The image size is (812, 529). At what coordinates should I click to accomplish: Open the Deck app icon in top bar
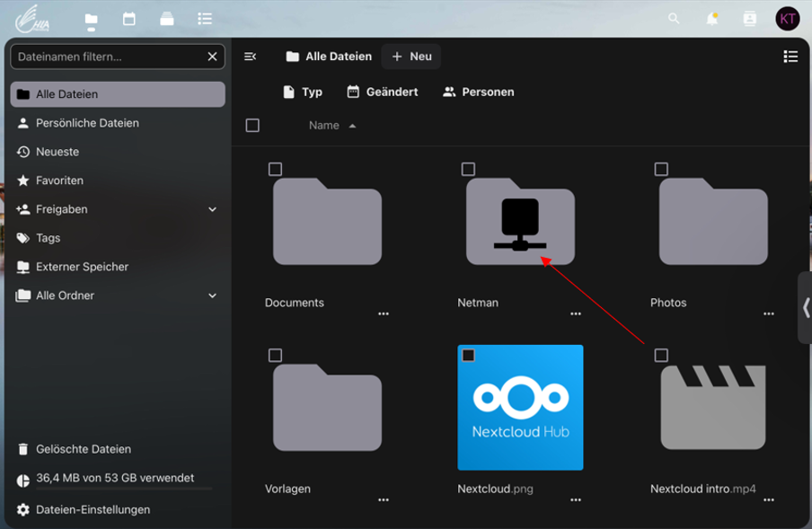167,19
